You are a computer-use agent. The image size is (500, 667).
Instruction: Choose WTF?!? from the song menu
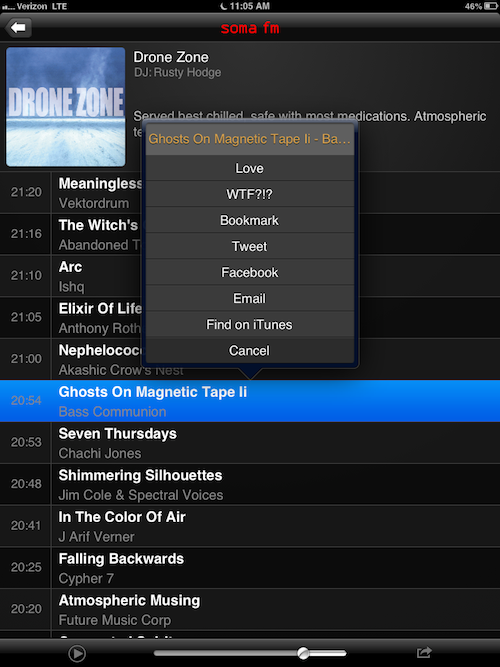point(250,194)
